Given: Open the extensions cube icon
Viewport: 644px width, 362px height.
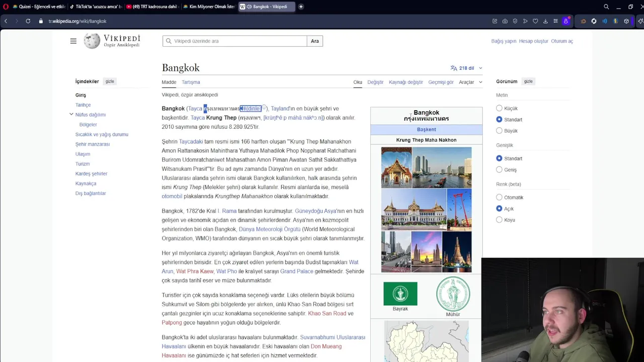Looking at the screenshot, I should 626,21.
